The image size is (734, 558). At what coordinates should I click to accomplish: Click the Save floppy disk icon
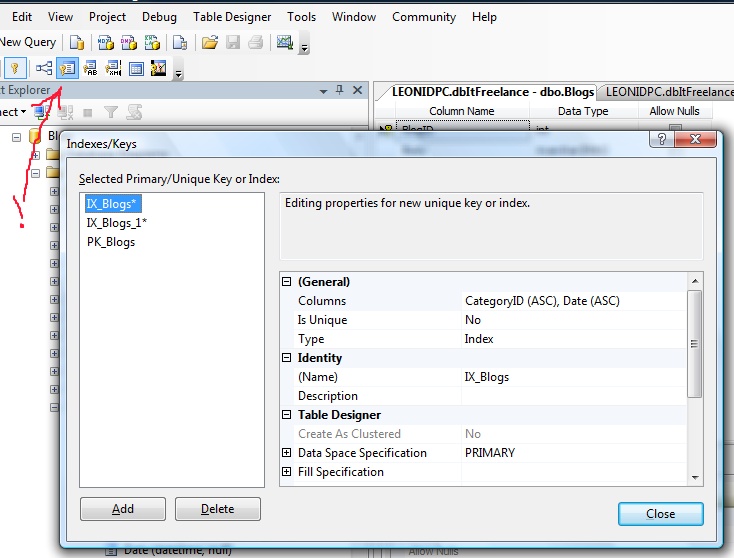233,43
